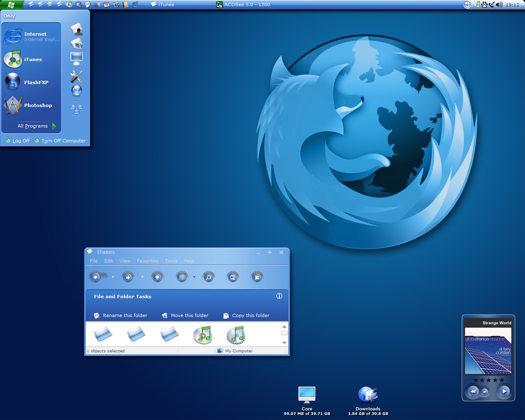Click the star rating in music widget
The height and width of the screenshot is (420, 525).
point(488,380)
